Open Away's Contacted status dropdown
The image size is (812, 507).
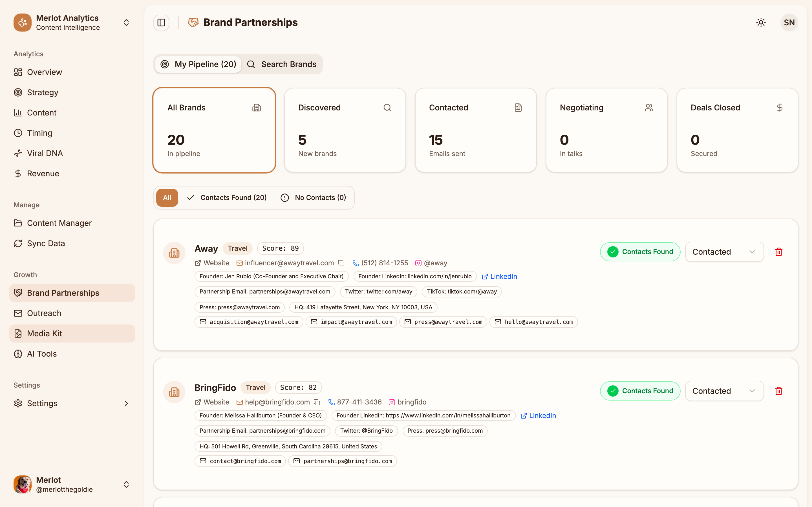(x=724, y=252)
